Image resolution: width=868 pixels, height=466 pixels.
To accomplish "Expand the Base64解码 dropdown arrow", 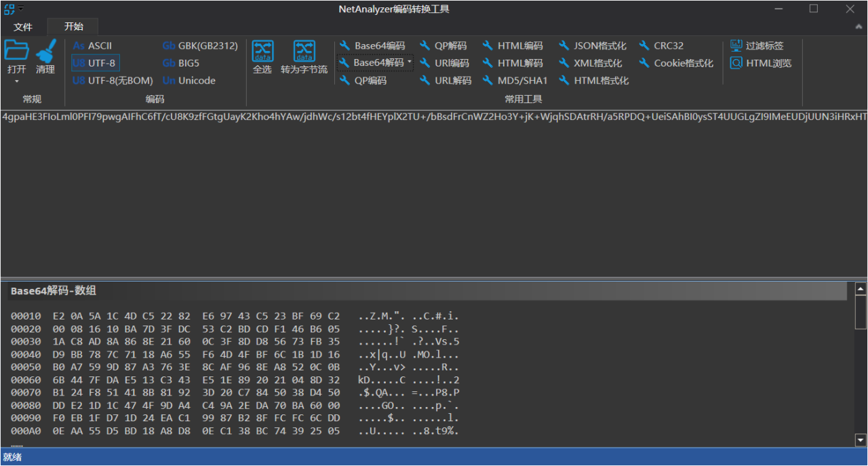I will pos(409,63).
